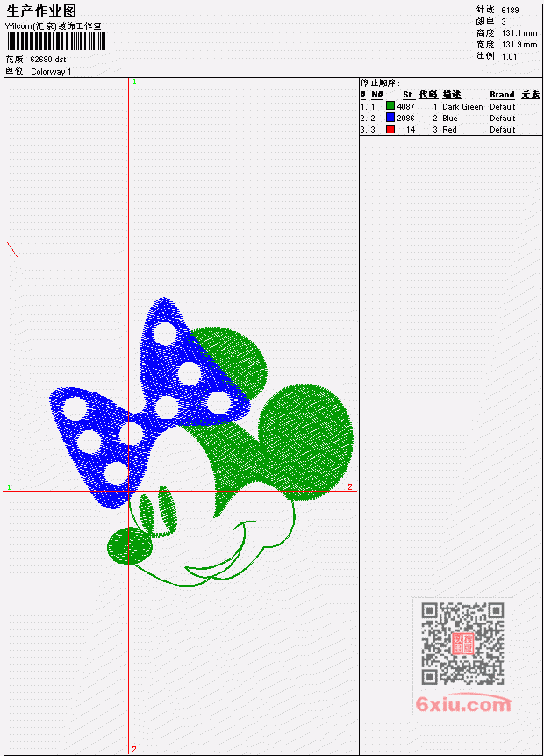Click the color count value '3'
544x756 pixels.
coord(504,21)
